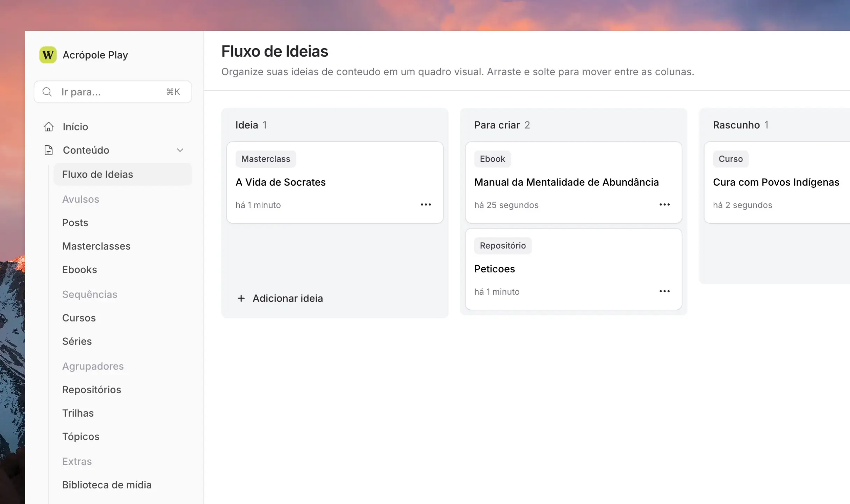Select the Início home icon
The image size is (850, 504).
(48, 127)
